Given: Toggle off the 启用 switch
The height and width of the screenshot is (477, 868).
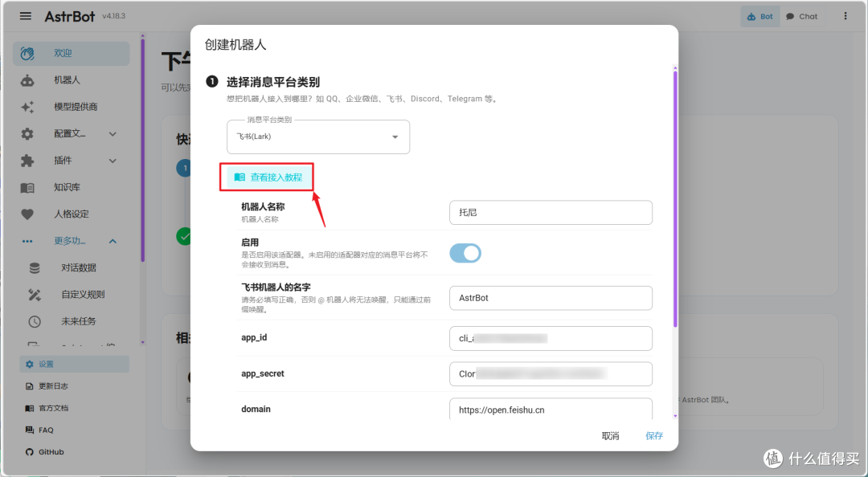Looking at the screenshot, I should pyautogui.click(x=465, y=254).
